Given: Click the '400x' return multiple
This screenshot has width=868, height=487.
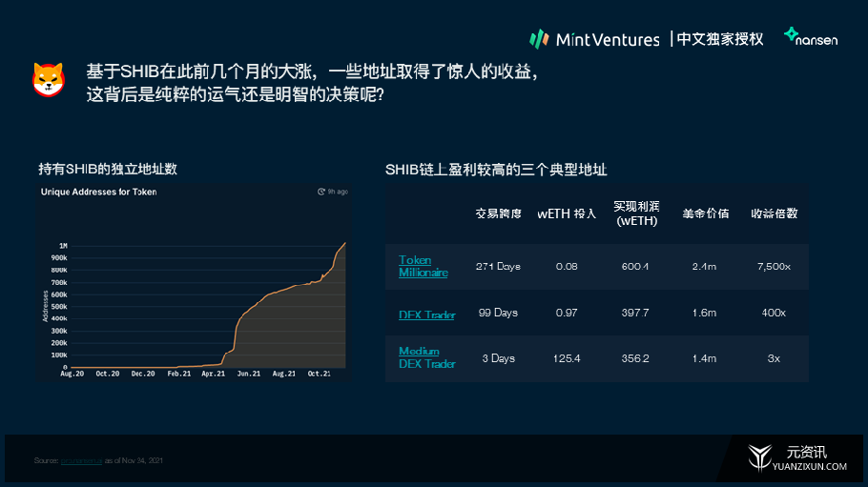Looking at the screenshot, I should click(x=774, y=313).
